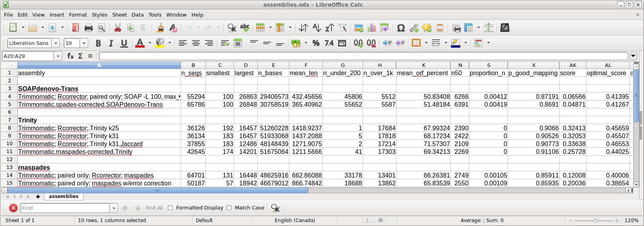This screenshot has height=226, width=644.
Task: Open the font name dropdown
Action: 56,43
